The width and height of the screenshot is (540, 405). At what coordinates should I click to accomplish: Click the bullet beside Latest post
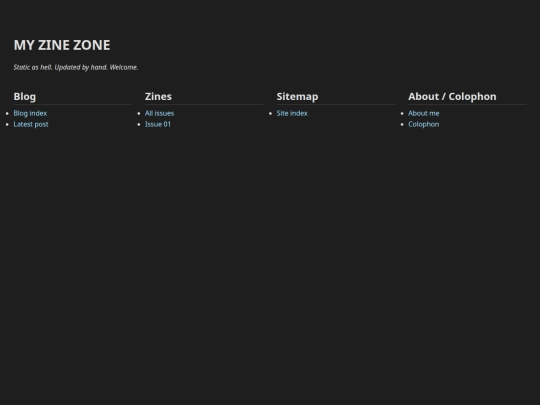click(x=7, y=124)
